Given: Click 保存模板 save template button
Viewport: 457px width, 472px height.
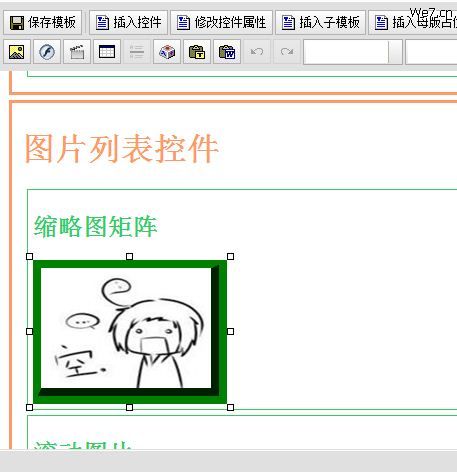Looking at the screenshot, I should click(x=43, y=22).
